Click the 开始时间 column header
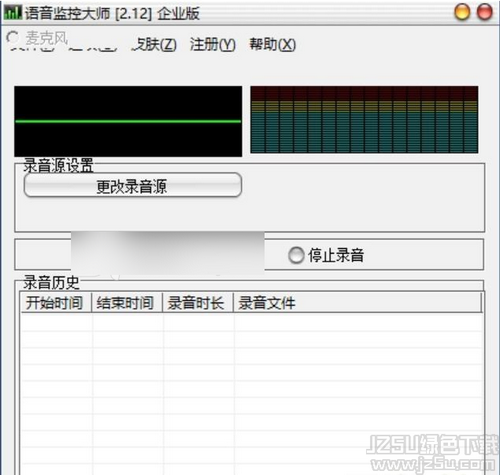The height and width of the screenshot is (475, 500). (55, 303)
